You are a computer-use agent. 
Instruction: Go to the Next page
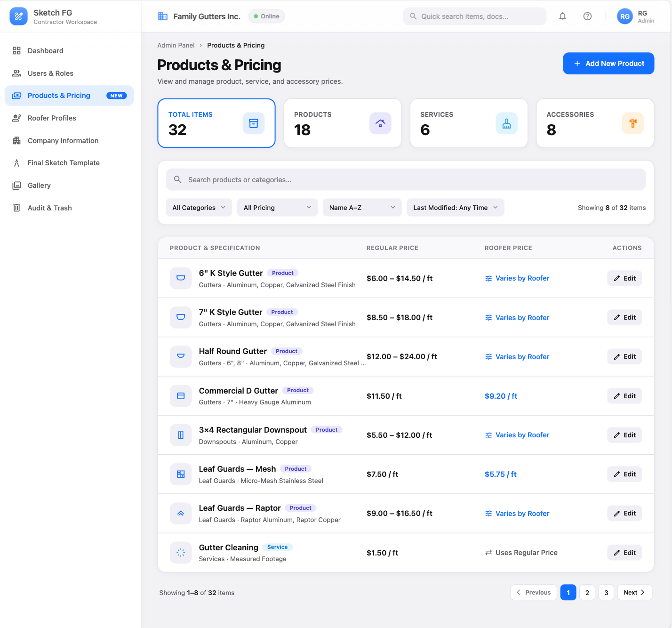[634, 592]
